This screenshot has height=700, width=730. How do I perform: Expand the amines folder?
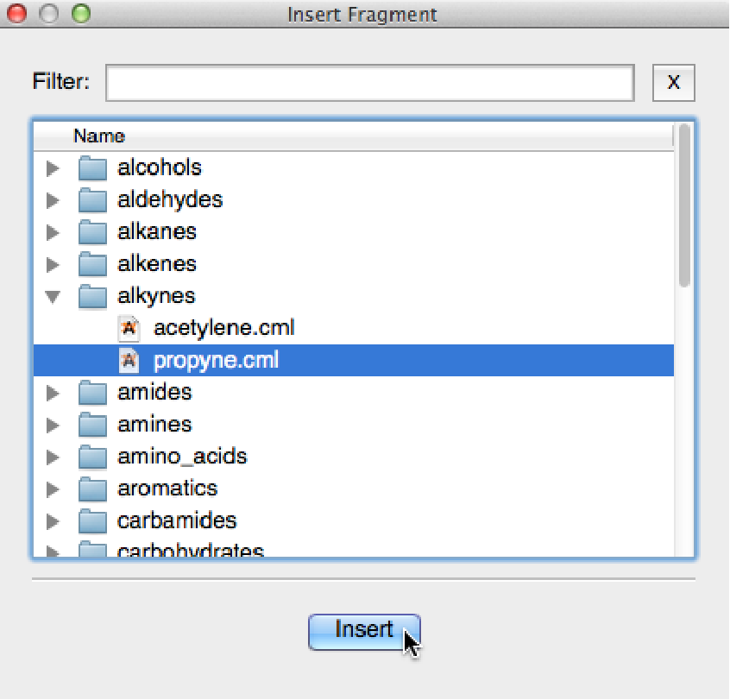click(53, 425)
